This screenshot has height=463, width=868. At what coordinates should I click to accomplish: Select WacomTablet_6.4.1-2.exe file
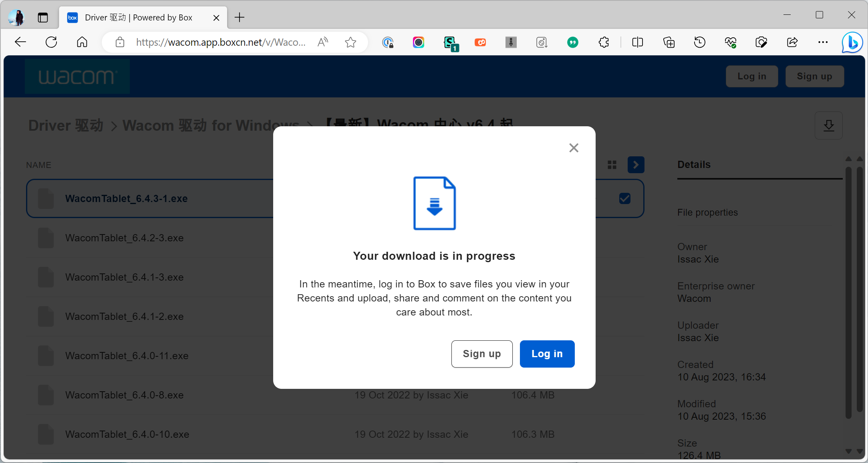124,316
